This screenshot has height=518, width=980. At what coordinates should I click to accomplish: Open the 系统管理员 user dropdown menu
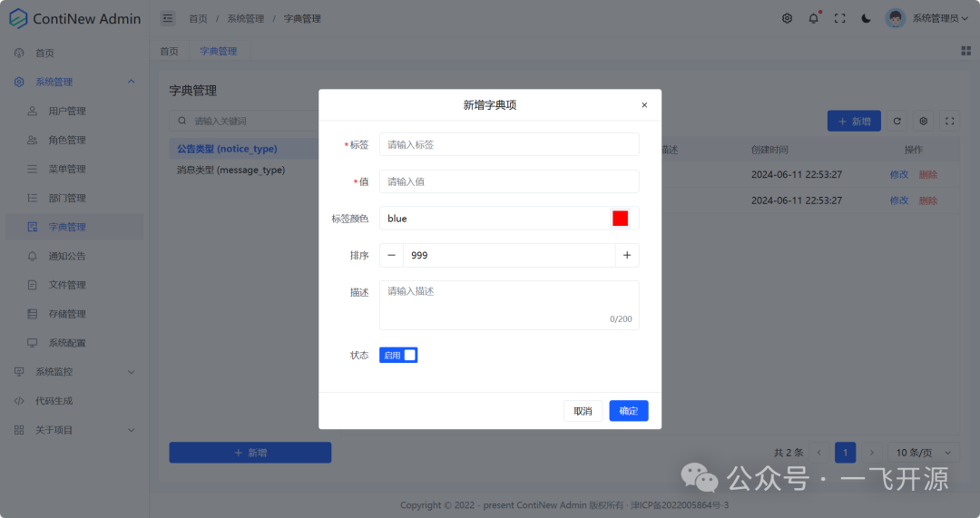pos(939,19)
